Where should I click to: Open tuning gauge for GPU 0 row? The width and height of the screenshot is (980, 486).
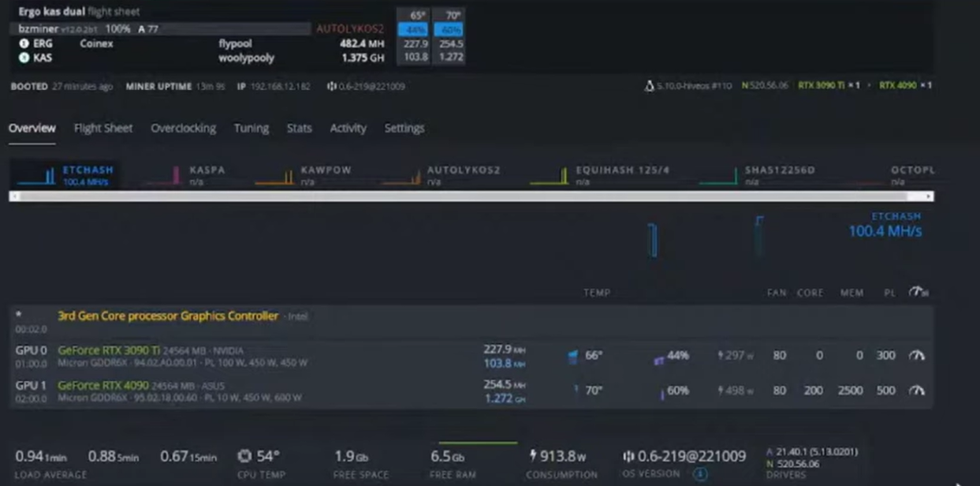point(916,356)
